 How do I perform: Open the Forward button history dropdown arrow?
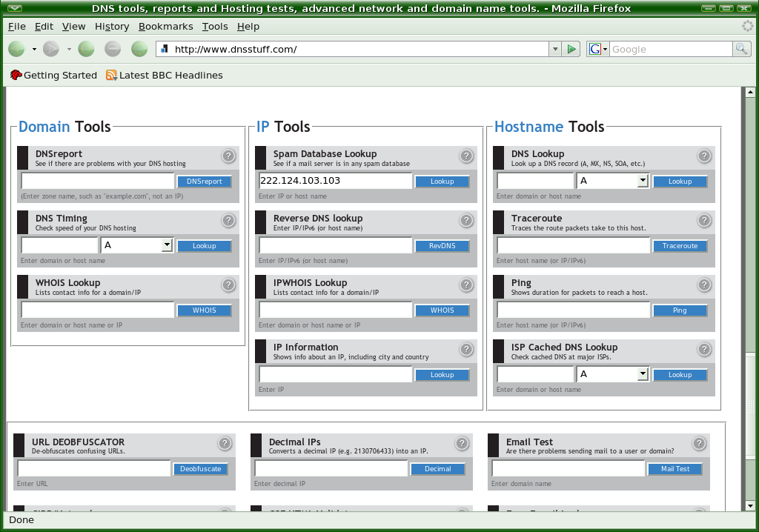[69, 49]
